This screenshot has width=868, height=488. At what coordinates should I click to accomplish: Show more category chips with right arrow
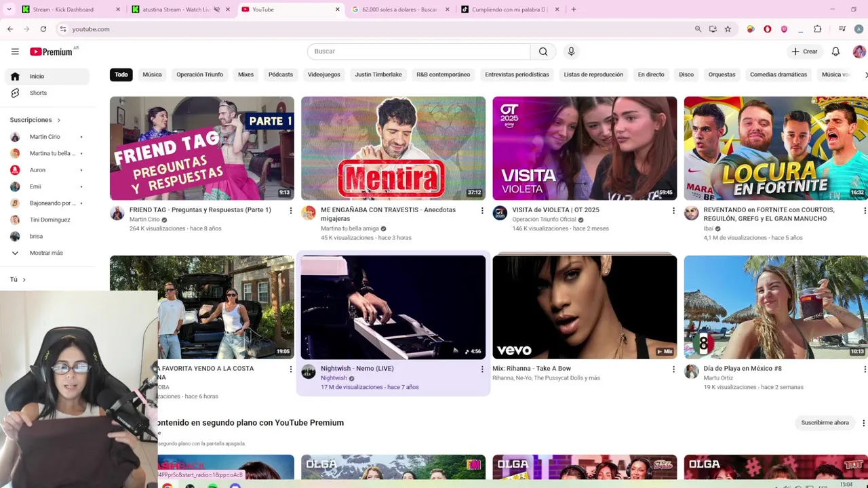point(865,75)
